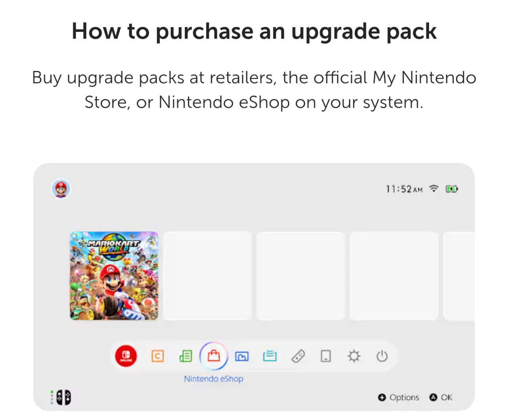Open the teal GameShare icon
This screenshot has width=515, height=420.
pyautogui.click(x=270, y=356)
